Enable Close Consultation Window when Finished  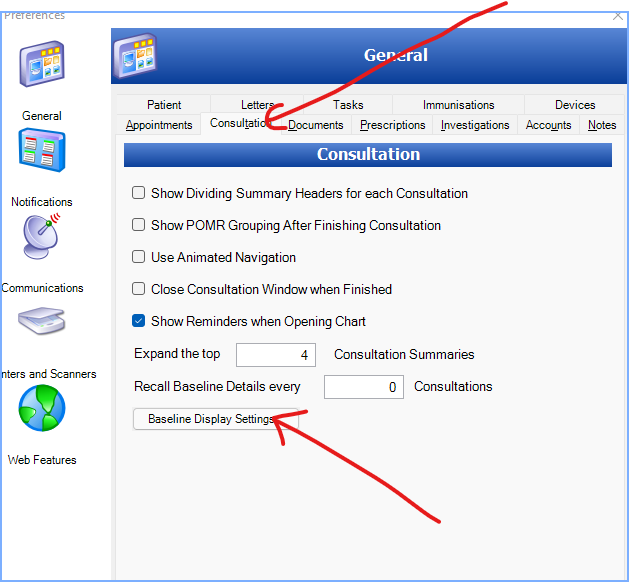point(139,289)
